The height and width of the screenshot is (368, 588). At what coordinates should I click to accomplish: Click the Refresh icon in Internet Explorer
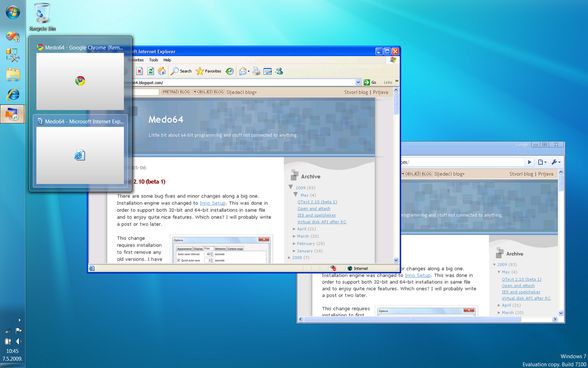point(150,71)
